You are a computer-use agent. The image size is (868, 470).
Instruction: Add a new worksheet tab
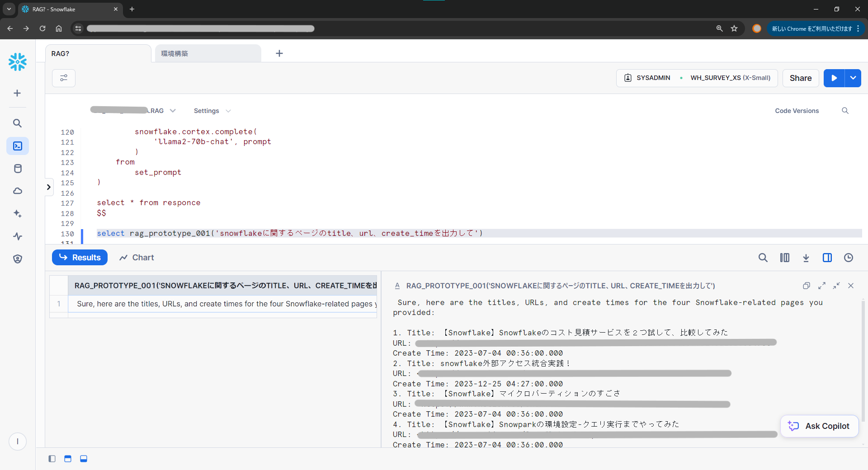click(x=279, y=53)
